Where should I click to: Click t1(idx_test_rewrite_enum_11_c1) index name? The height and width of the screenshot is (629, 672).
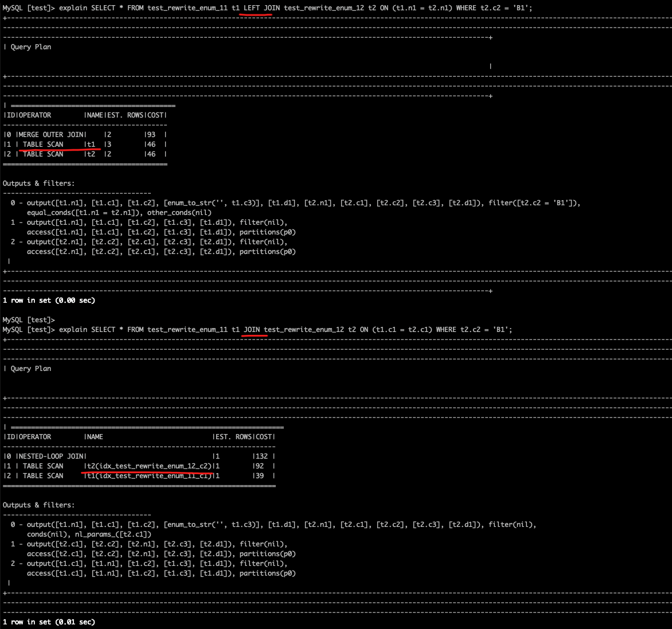coord(149,476)
